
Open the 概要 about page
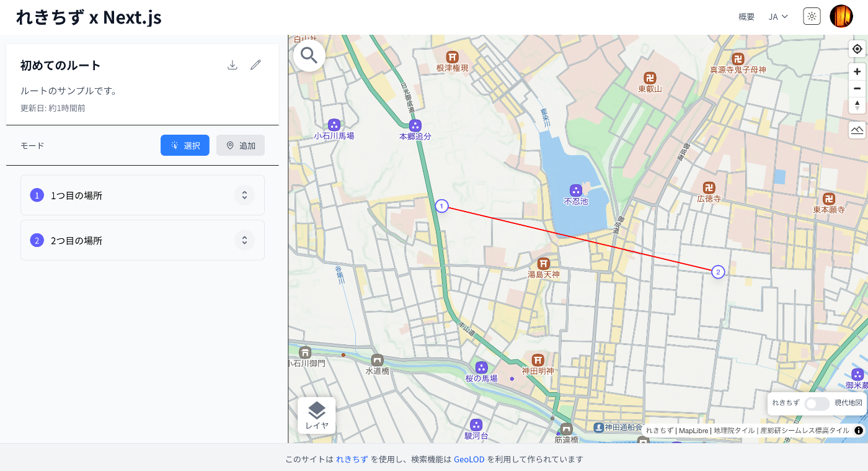click(x=746, y=17)
